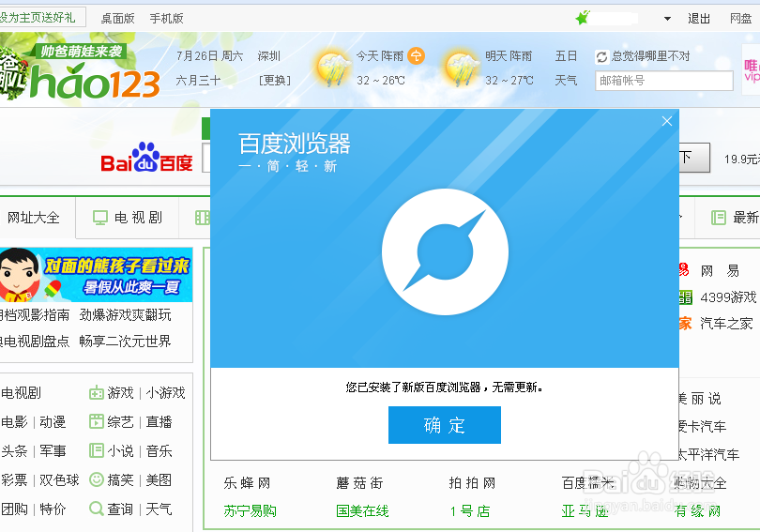Click 退出 to log out
This screenshot has width=760, height=532.
tap(699, 19)
